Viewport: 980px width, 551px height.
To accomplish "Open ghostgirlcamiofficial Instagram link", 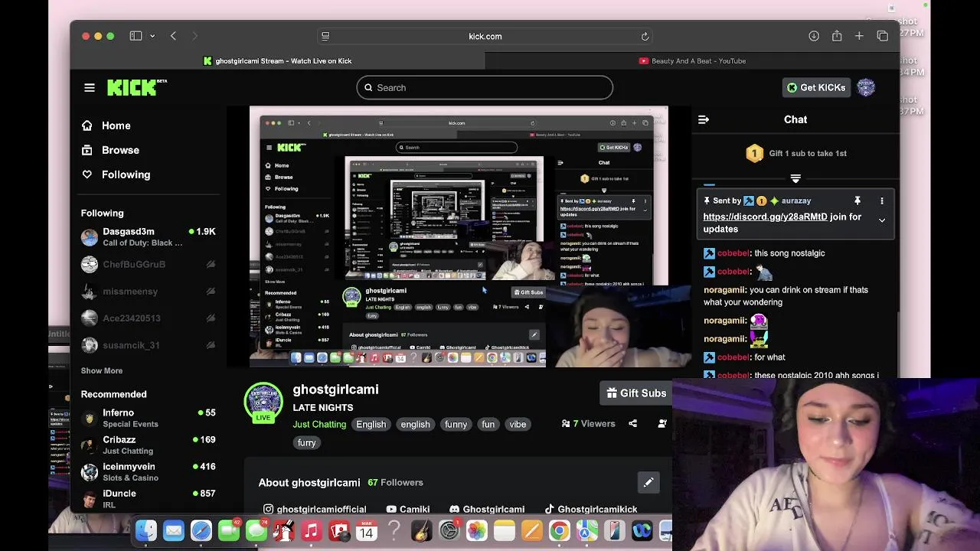I will pos(315,509).
